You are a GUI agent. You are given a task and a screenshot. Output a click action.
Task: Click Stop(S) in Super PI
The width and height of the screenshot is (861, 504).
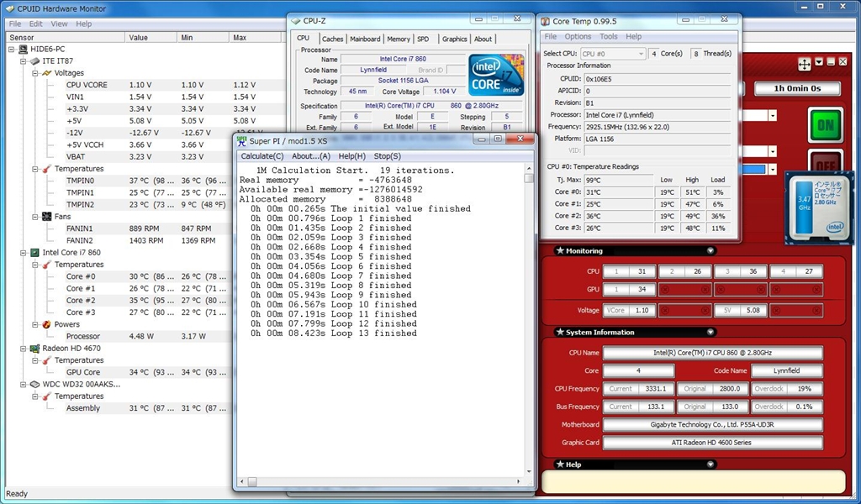[387, 156]
